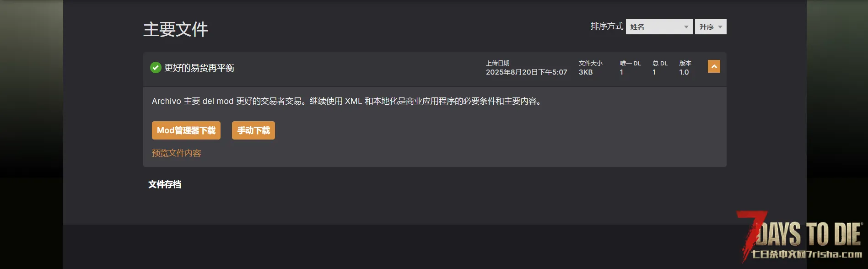
Task: Collapse the file entry with orange chevron
Action: pyautogui.click(x=714, y=66)
